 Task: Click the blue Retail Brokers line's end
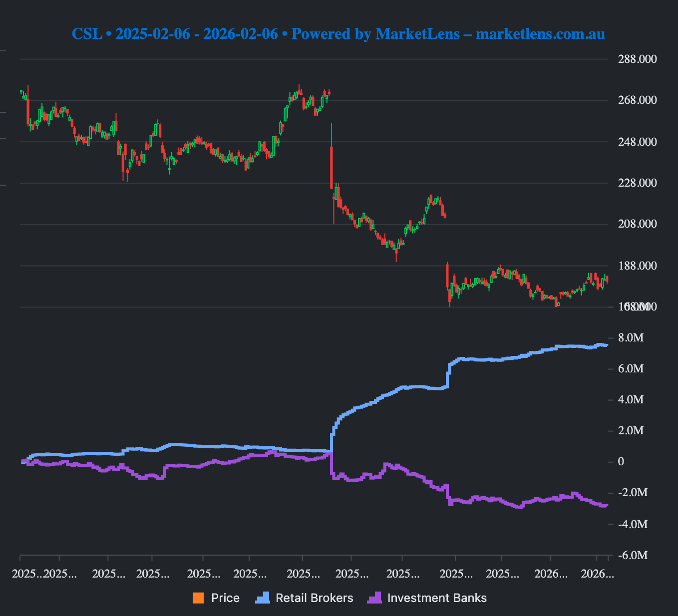pos(606,345)
